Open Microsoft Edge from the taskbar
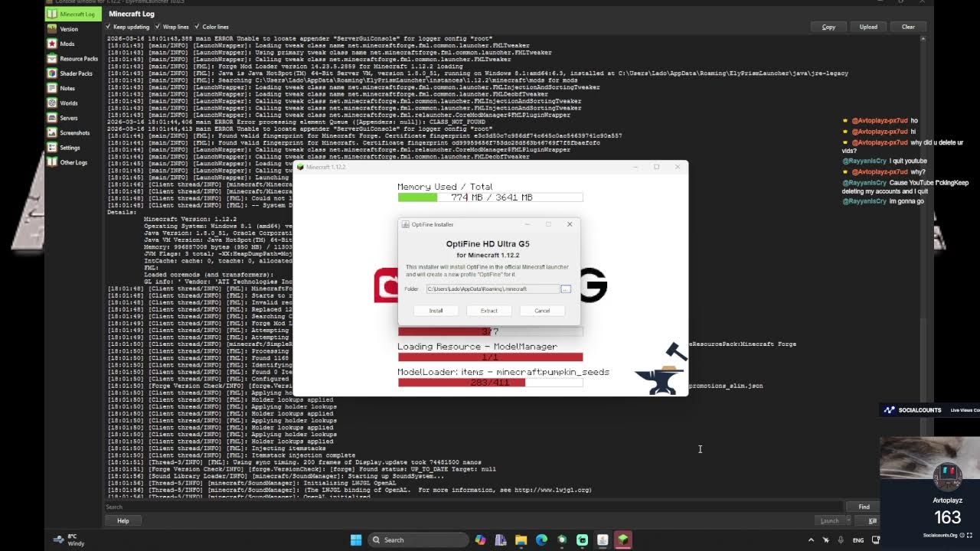The width and height of the screenshot is (980, 551). (x=542, y=540)
